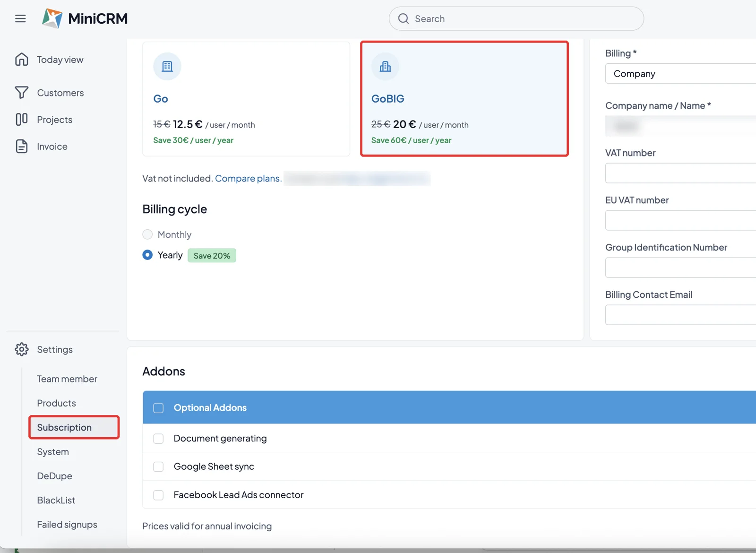Check the Optional Addons checkbox
The width and height of the screenshot is (756, 553).
tap(158, 408)
